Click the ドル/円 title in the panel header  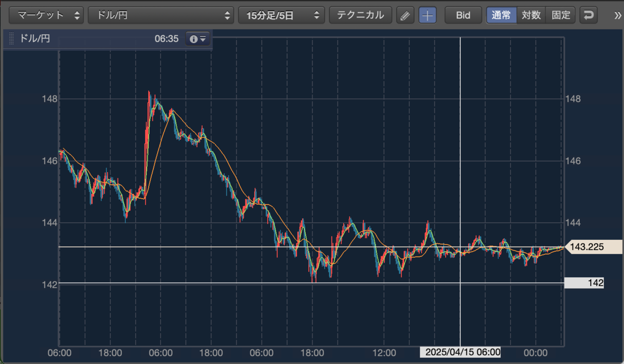[34, 38]
